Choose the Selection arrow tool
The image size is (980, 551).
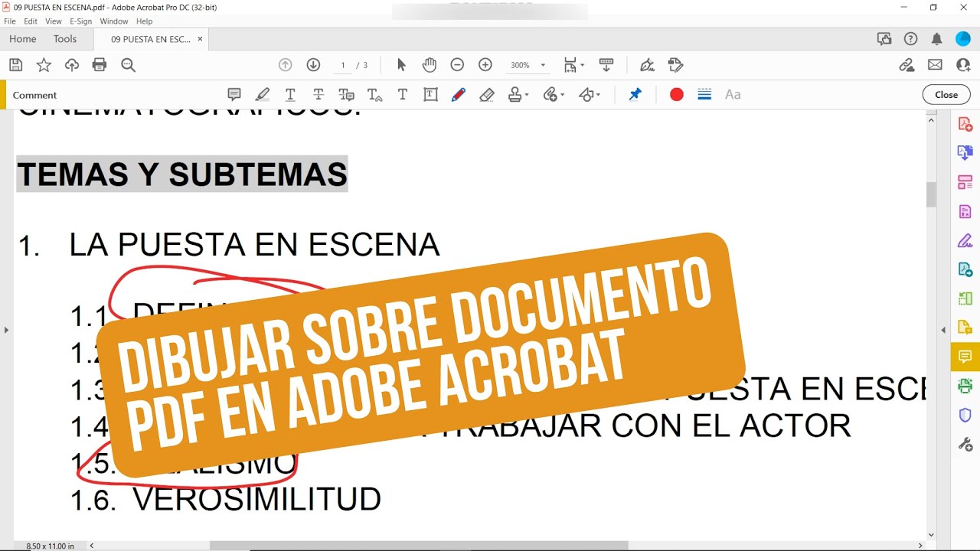401,65
